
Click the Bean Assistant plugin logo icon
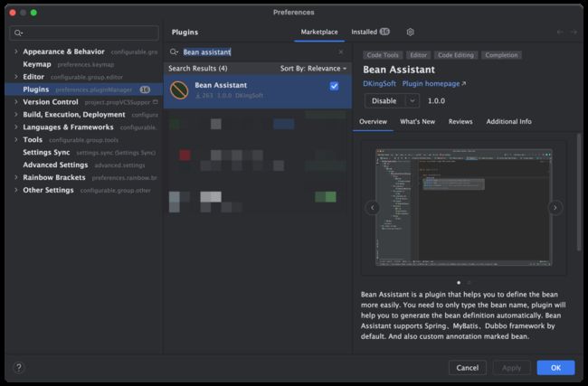(x=179, y=90)
